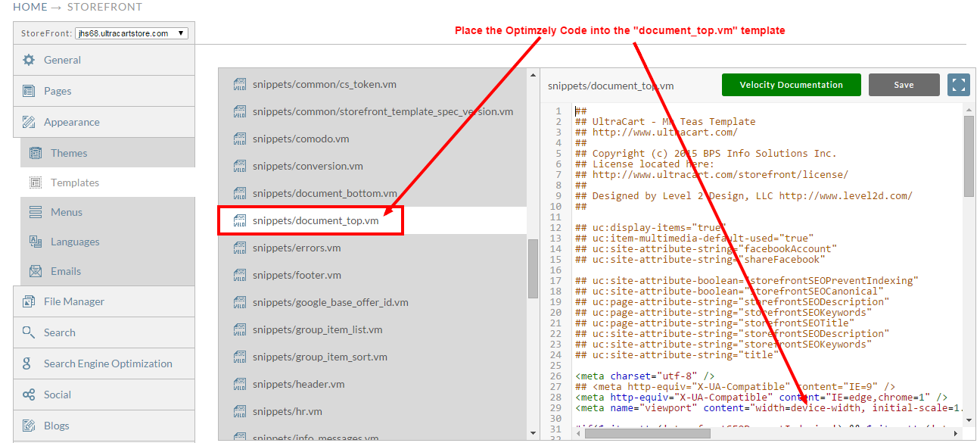Save the template with Save button
This screenshot has width=980, height=443.
point(904,85)
